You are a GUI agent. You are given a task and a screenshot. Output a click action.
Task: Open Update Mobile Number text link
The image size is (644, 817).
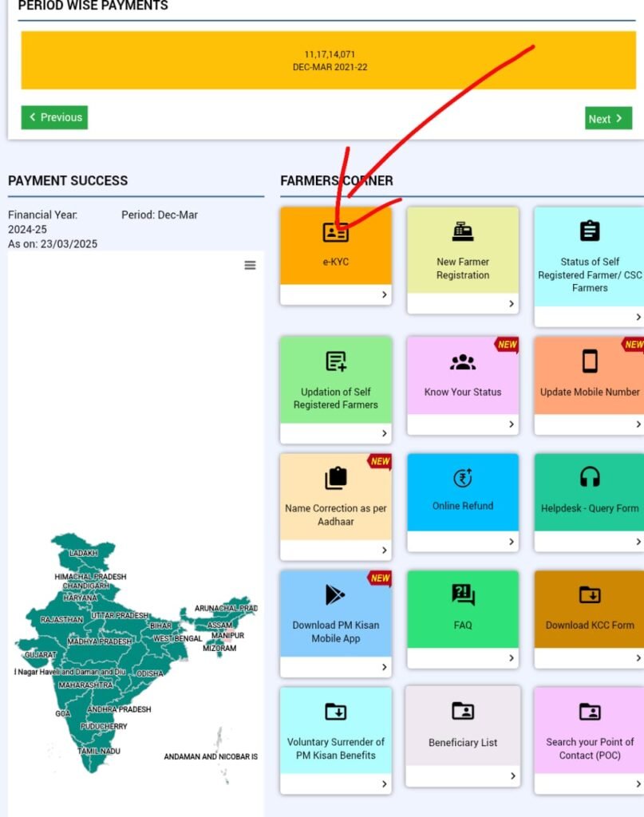pos(590,392)
